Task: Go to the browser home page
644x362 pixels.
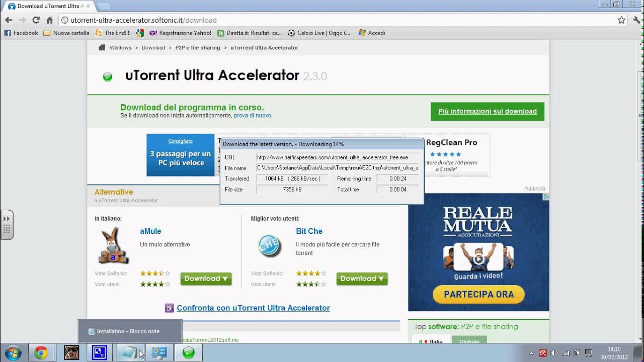Action: [49, 20]
